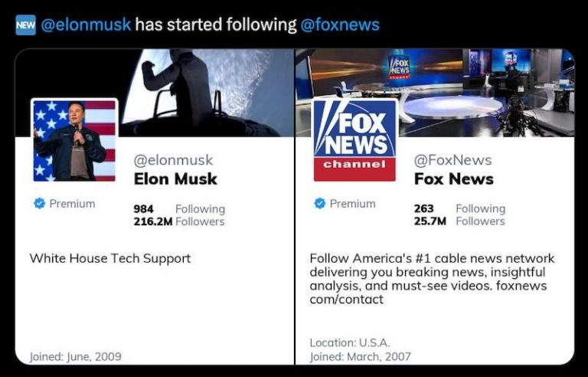Image resolution: width=588 pixels, height=377 pixels.
Task: Click the Fox News bio description text
Action: (x=432, y=279)
